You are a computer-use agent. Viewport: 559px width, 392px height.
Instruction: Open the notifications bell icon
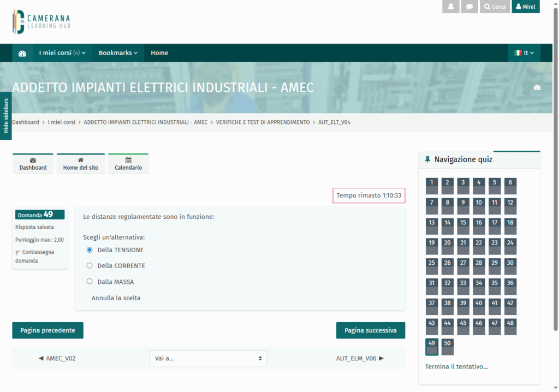450,7
